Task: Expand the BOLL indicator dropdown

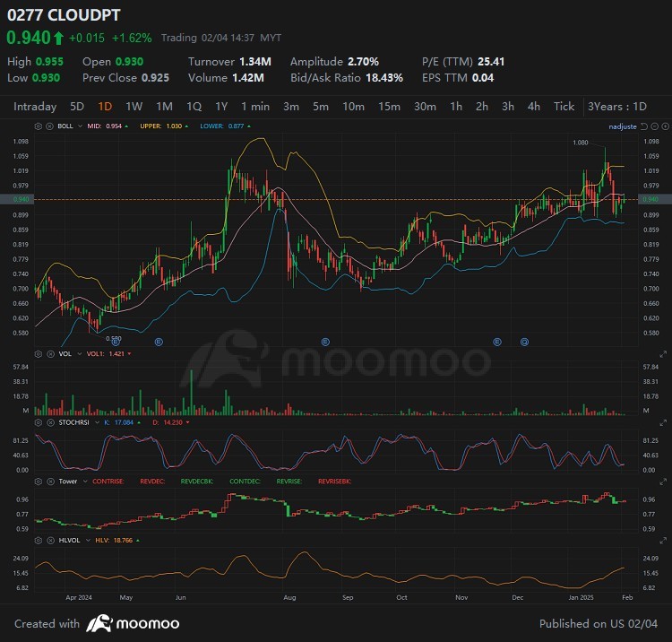Action: (80, 126)
